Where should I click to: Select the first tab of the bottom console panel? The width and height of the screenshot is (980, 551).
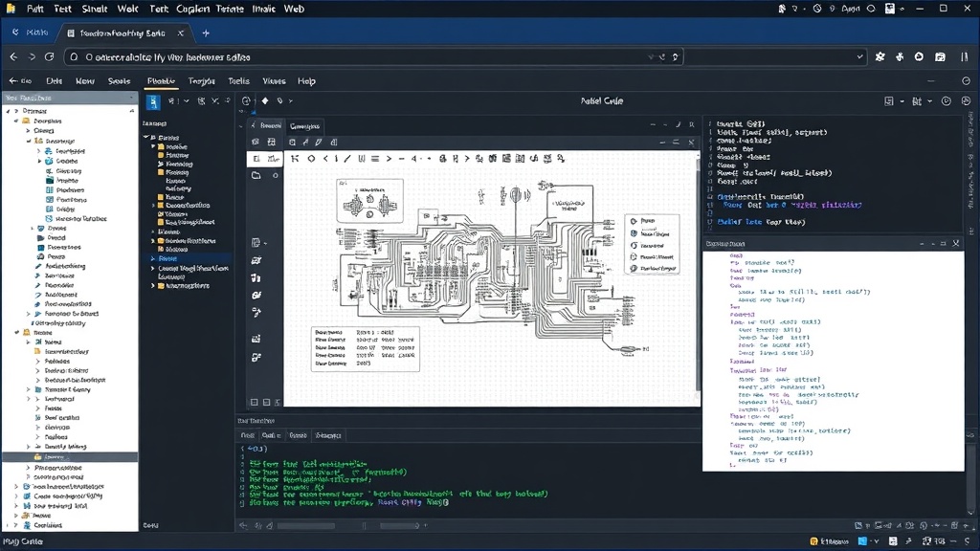click(248, 435)
